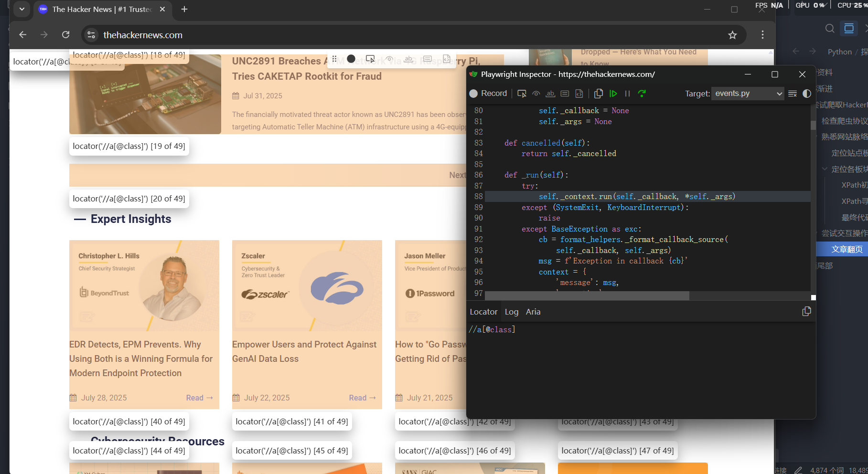Bookmark this page with the star icon
The height and width of the screenshot is (474, 868).
pyautogui.click(x=732, y=35)
